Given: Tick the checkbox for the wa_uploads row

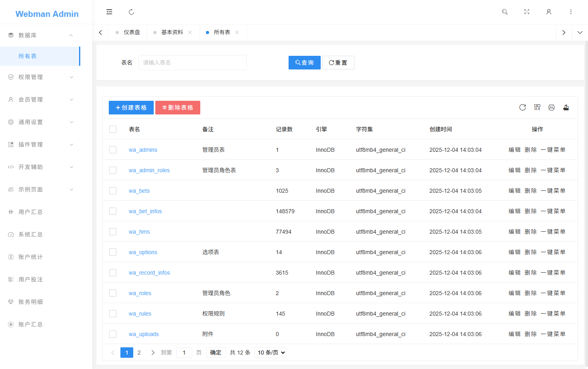Looking at the screenshot, I should [x=113, y=334].
